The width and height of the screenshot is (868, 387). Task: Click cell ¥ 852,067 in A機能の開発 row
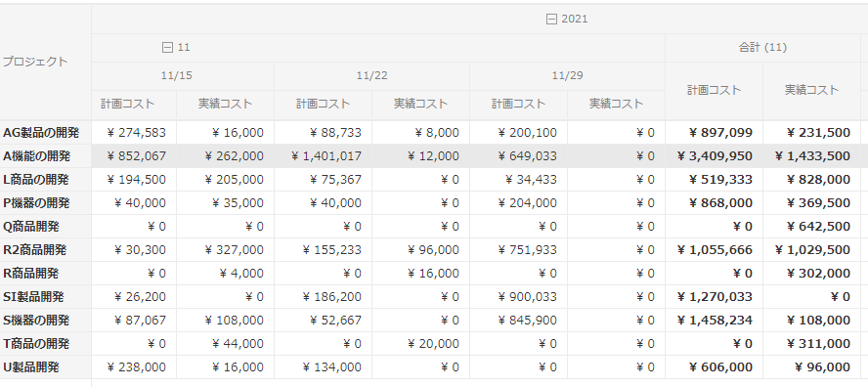(x=134, y=156)
